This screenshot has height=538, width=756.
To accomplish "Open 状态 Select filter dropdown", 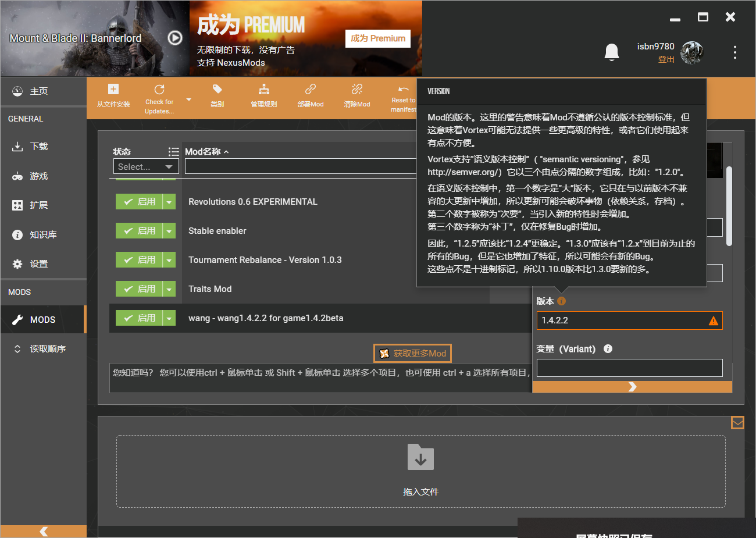I will [x=146, y=167].
